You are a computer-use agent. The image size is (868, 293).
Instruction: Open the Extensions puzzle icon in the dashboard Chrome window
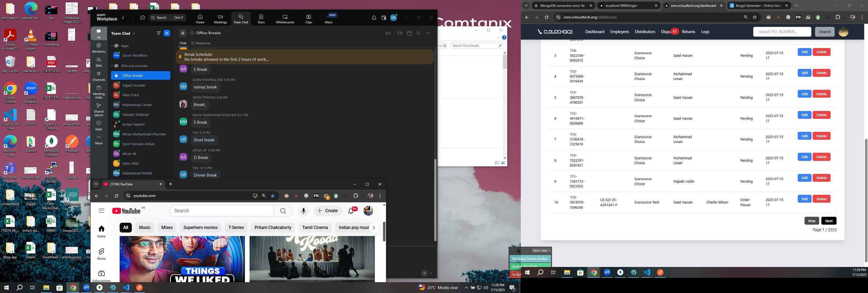(x=838, y=17)
